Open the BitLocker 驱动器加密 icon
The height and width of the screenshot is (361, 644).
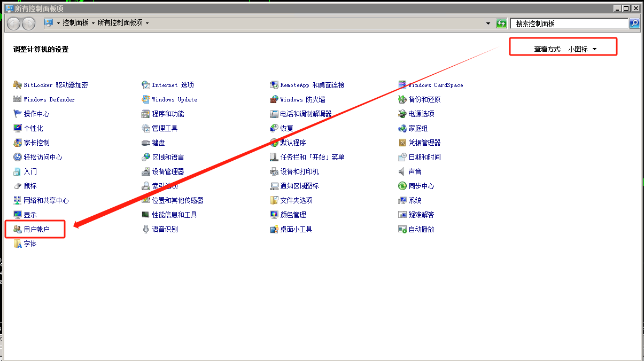18,85
